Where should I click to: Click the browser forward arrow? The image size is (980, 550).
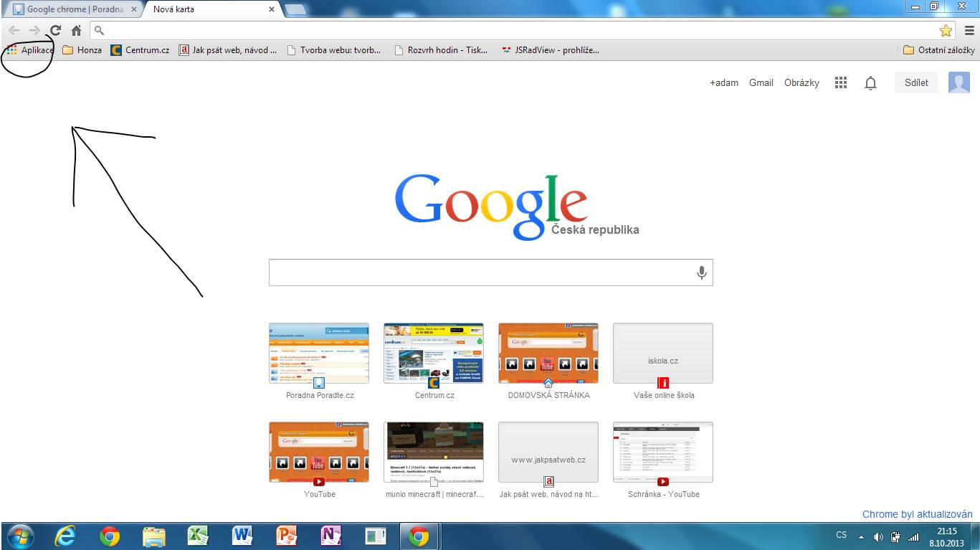tap(34, 31)
